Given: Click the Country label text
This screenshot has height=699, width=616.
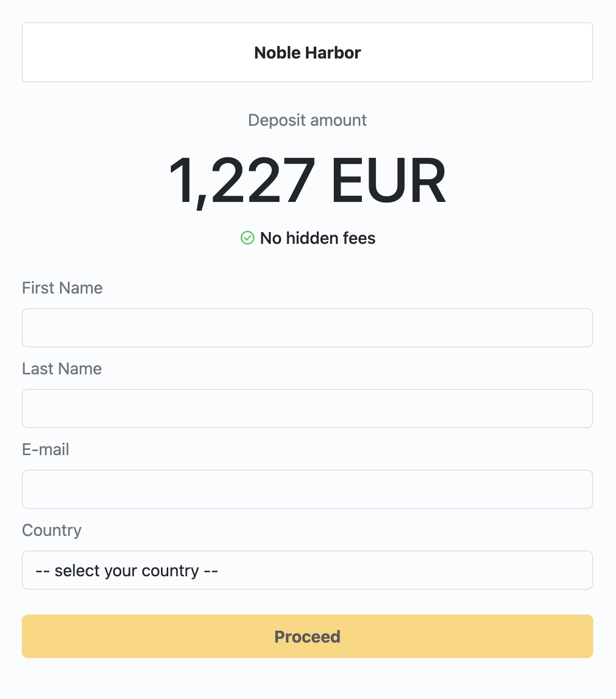Looking at the screenshot, I should (x=52, y=530).
